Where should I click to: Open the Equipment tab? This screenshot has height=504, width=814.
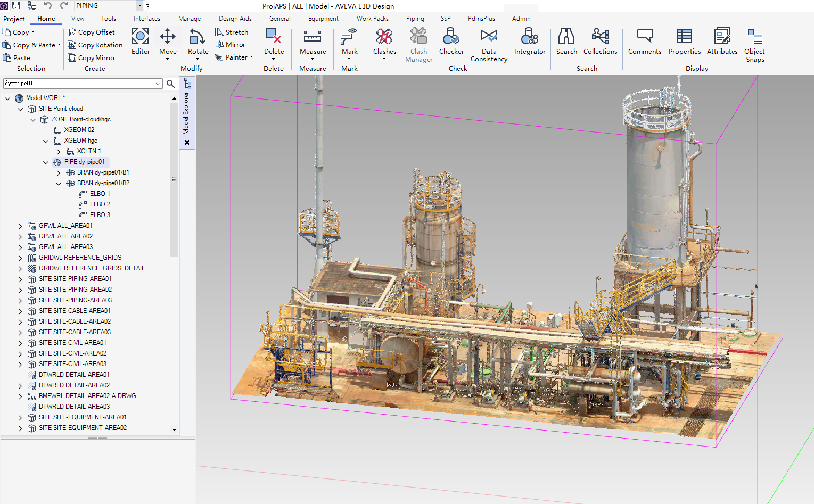tap(323, 19)
